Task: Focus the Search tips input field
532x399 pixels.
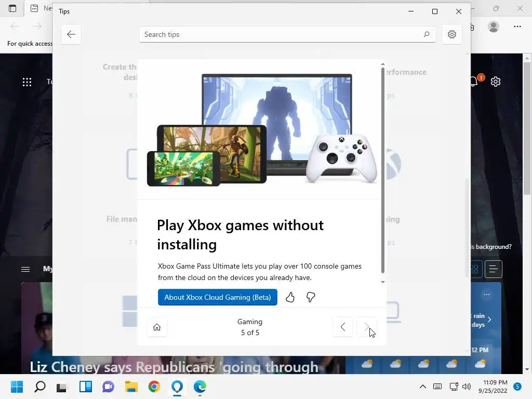Action: click(287, 34)
